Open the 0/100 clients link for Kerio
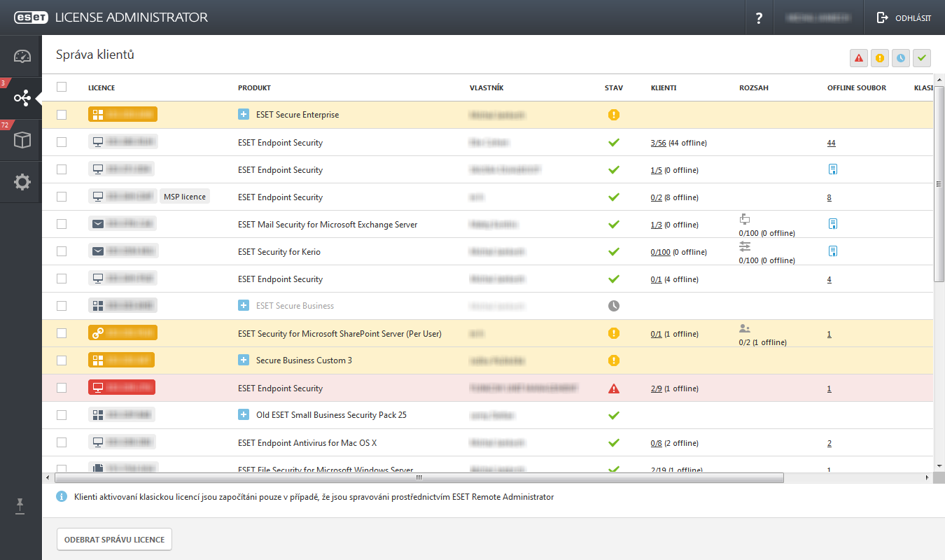Image resolution: width=945 pixels, height=560 pixels. click(x=660, y=252)
